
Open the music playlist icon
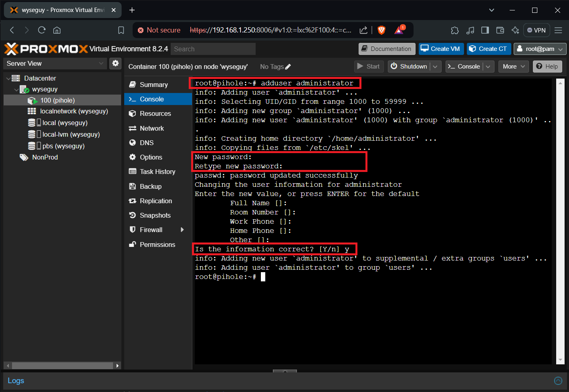(x=470, y=30)
